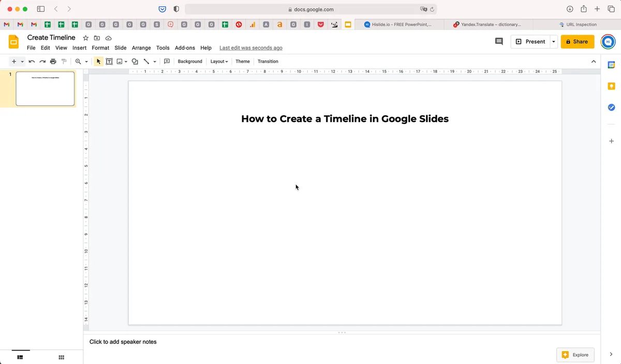Expand the line type dropdown arrow
The width and height of the screenshot is (621, 364).
click(x=155, y=62)
